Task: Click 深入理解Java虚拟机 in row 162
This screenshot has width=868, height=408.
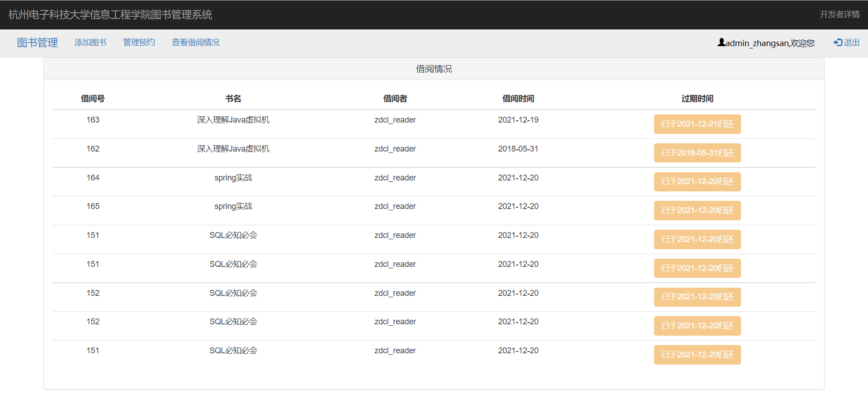Action: click(x=233, y=149)
